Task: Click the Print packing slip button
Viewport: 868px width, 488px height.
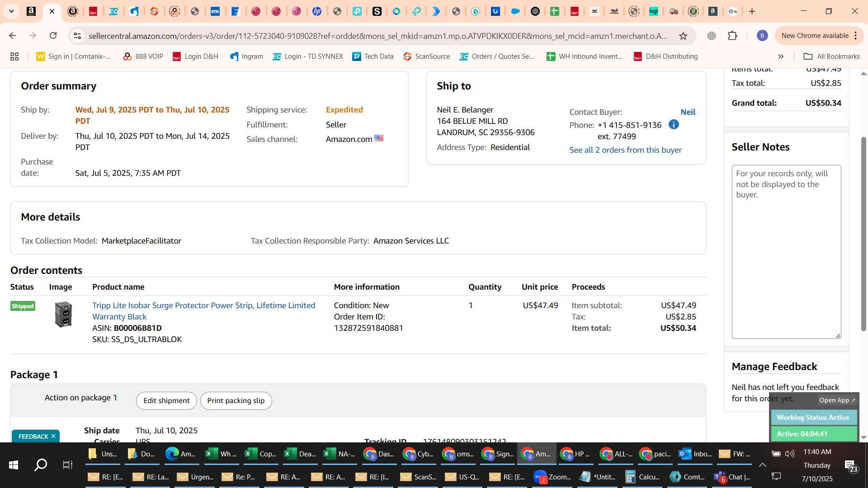Action: click(x=236, y=401)
